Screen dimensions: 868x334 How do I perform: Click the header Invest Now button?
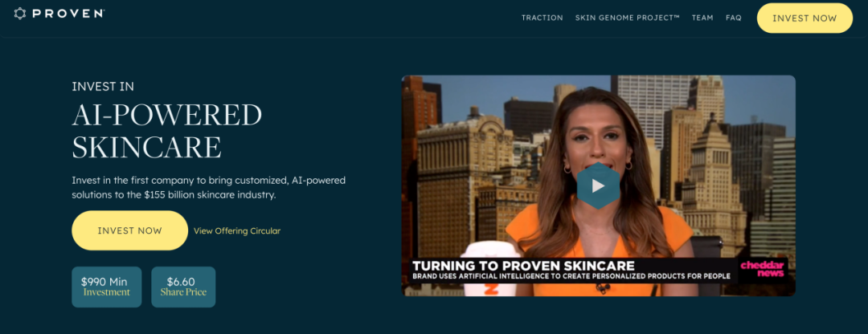click(x=805, y=18)
